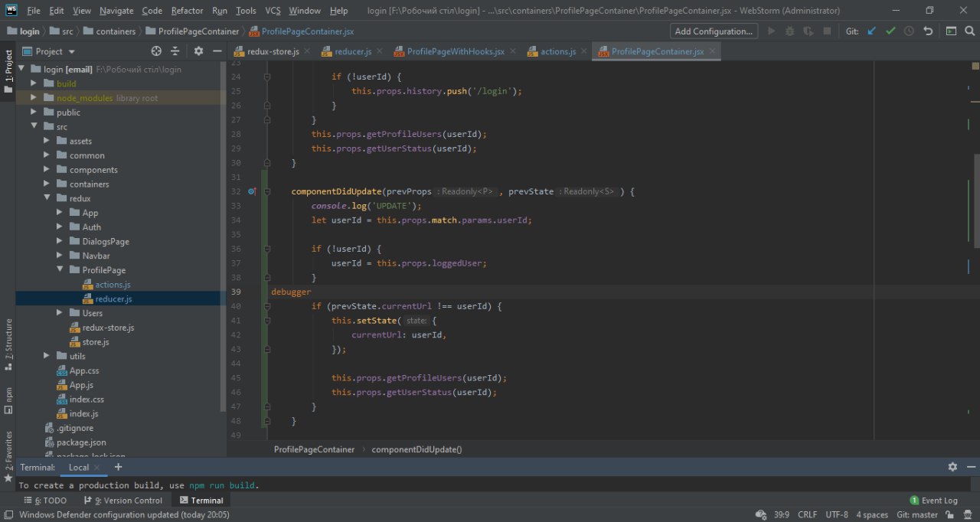980x522 pixels.
Task: Open Search Everywhere magnifier icon
Action: pyautogui.click(x=971, y=31)
